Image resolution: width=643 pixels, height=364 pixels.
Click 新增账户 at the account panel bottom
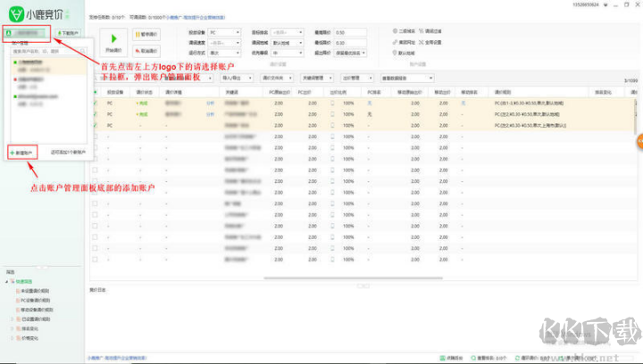click(22, 153)
